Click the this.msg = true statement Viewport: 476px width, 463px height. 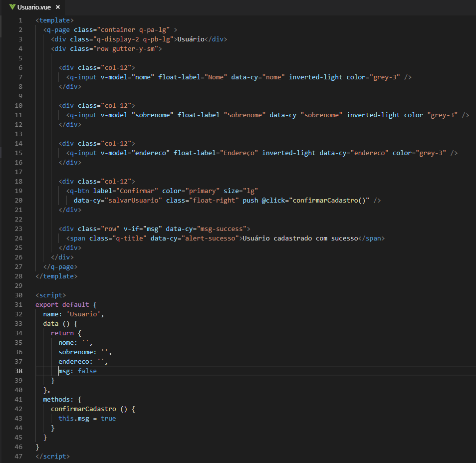(87, 418)
